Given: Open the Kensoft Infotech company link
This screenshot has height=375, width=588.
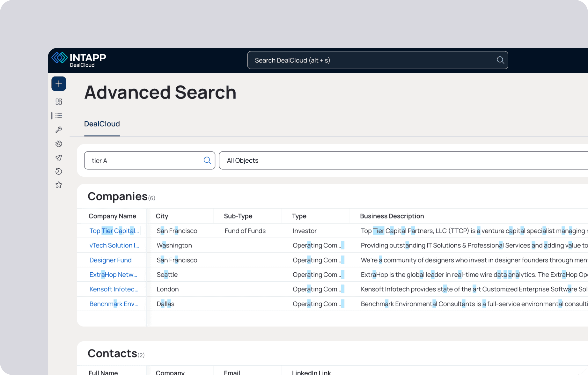Looking at the screenshot, I should tap(114, 289).
